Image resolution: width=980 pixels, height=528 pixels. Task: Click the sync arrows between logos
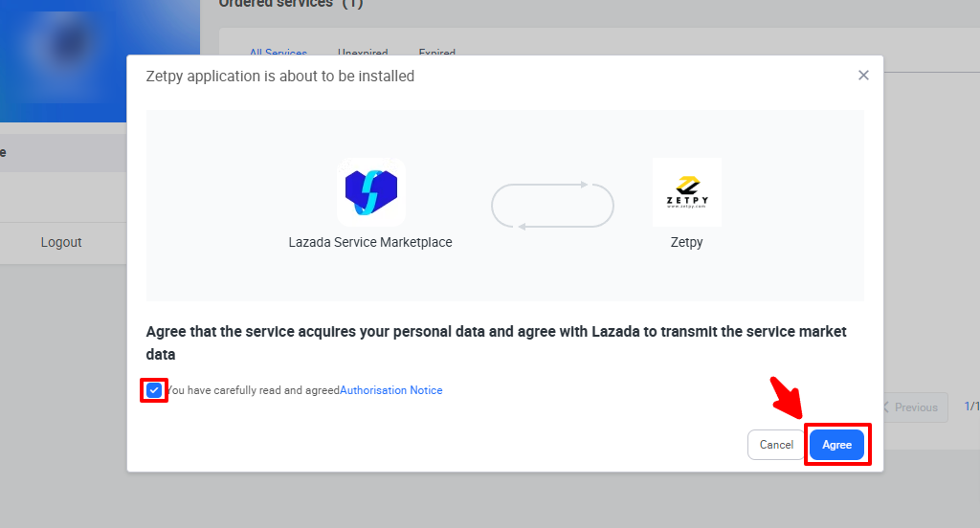coord(552,205)
